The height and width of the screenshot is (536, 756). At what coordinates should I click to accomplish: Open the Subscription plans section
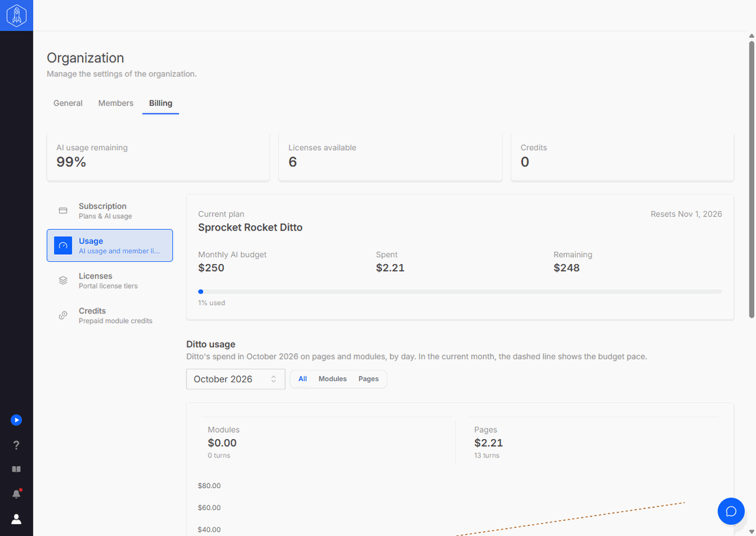pyautogui.click(x=110, y=211)
